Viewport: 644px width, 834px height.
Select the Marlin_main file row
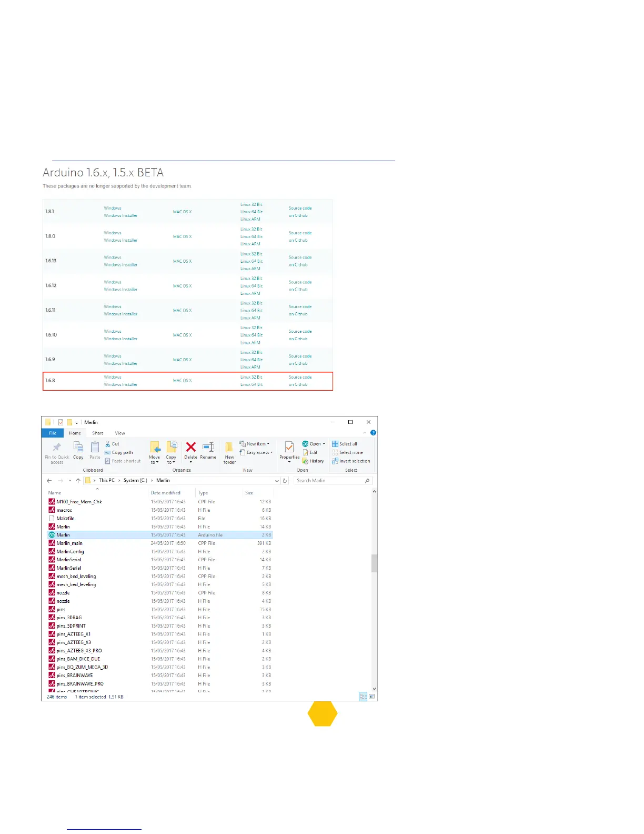(x=160, y=543)
